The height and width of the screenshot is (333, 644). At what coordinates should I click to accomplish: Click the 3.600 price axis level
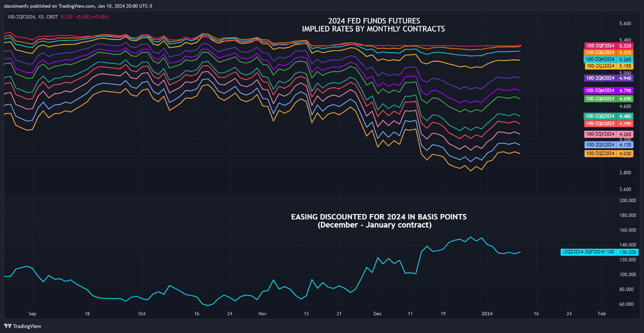[624, 190]
